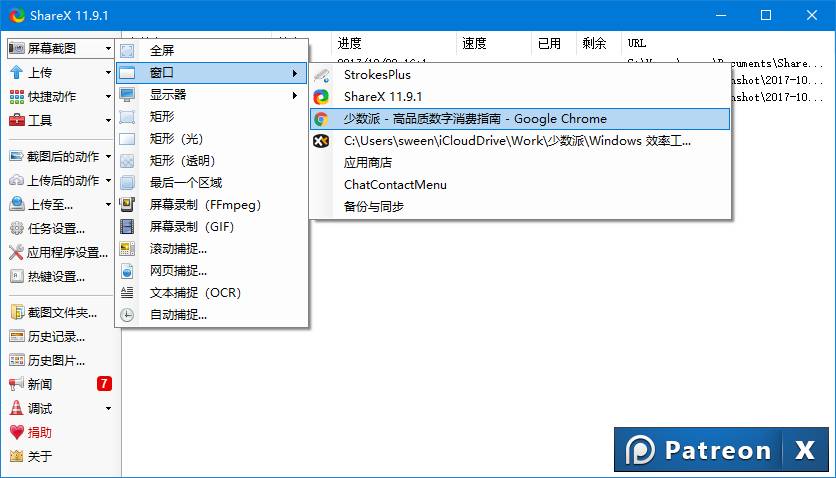Image resolution: width=836 pixels, height=478 pixels.
Task: Choose Last region (最后一个区域) menu entry
Action: click(x=212, y=183)
